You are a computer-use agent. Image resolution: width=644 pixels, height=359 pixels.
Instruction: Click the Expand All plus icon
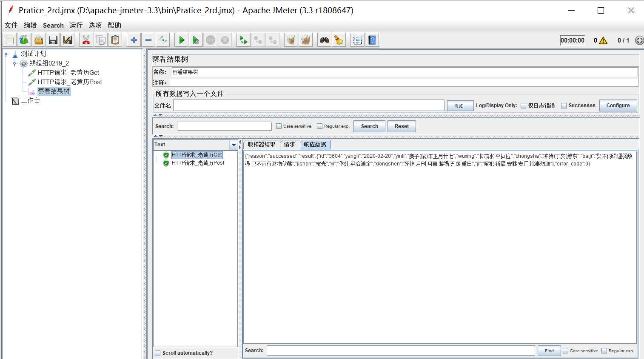pos(134,40)
